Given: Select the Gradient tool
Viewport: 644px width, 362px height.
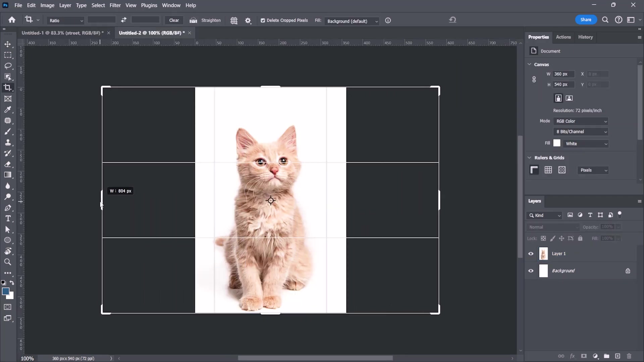Looking at the screenshot, I should 8,175.
